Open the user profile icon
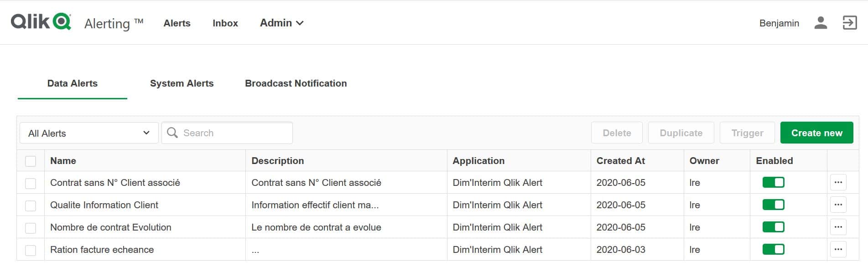The width and height of the screenshot is (868, 272). 820,23
